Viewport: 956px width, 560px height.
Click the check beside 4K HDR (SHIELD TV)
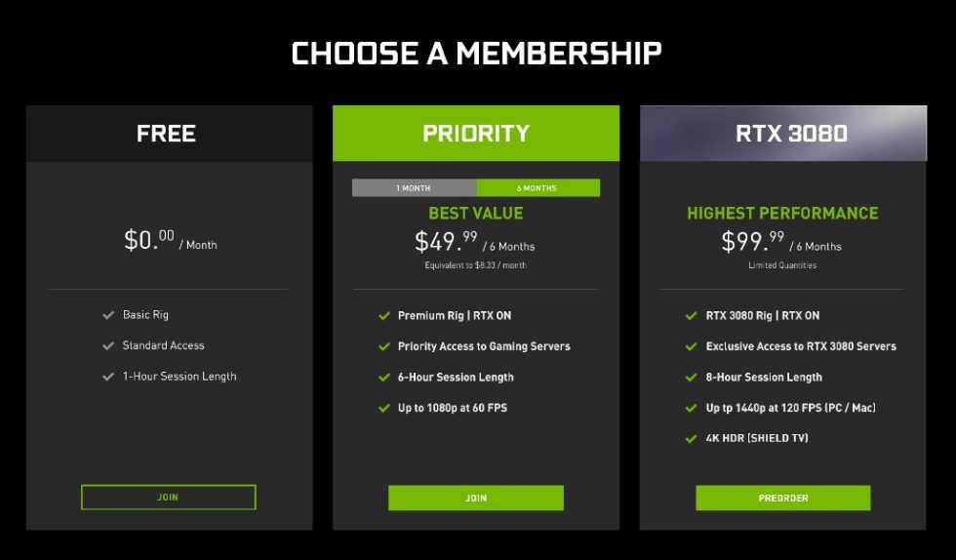tap(692, 439)
